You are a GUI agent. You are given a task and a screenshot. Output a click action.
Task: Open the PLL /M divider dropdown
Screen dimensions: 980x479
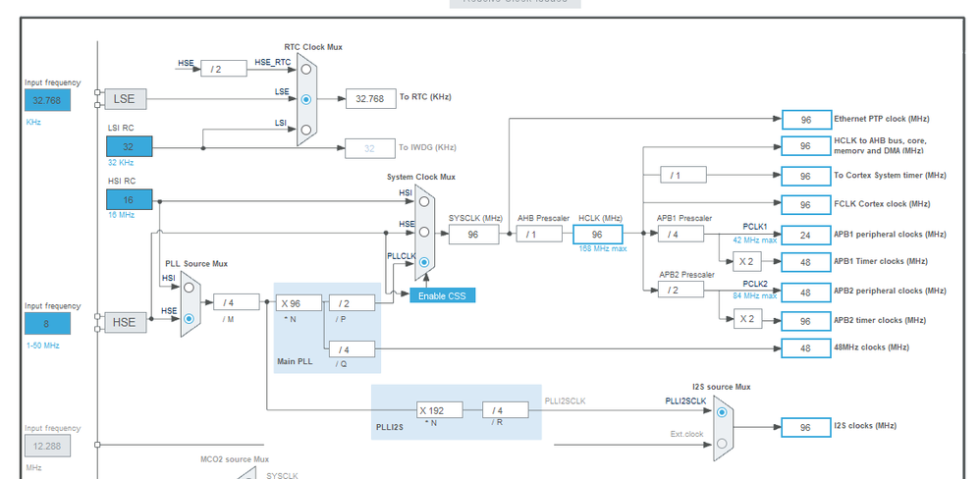[237, 302]
